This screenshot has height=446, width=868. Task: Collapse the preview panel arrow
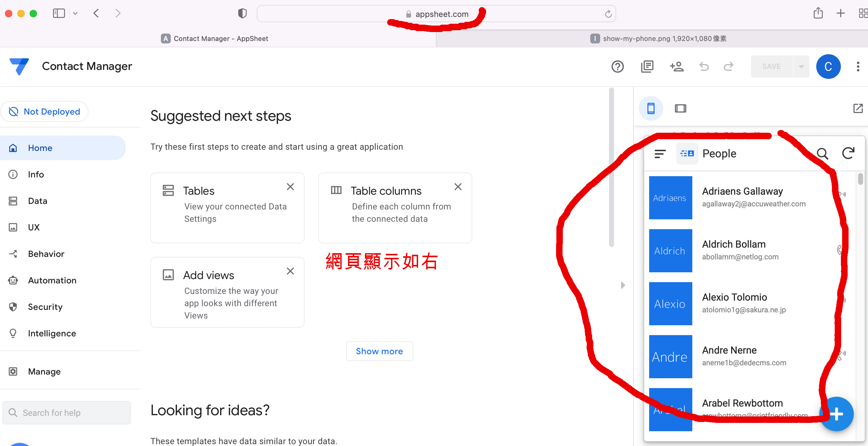point(623,285)
